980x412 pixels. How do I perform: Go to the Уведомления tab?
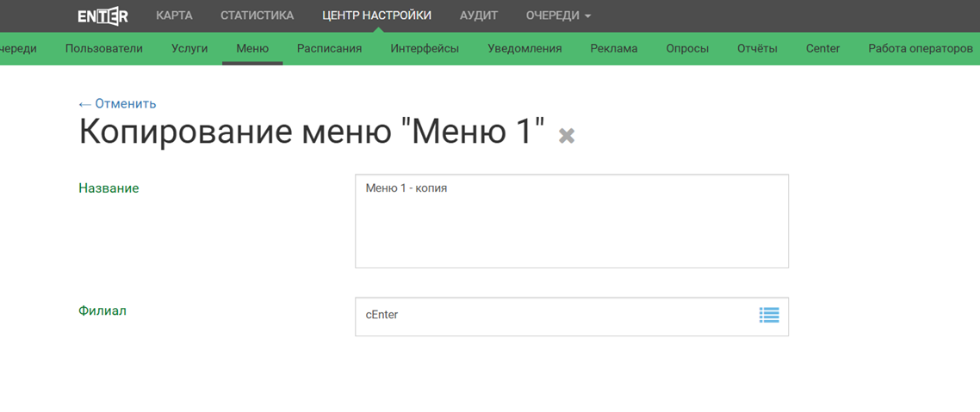tap(524, 48)
